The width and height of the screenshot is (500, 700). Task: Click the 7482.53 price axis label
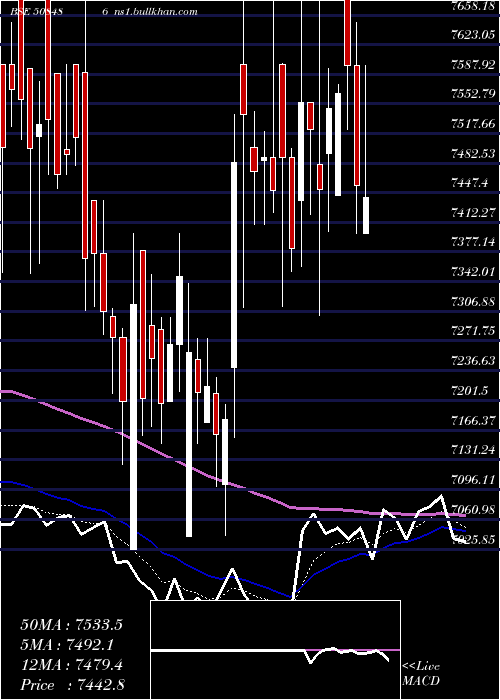pos(474,154)
